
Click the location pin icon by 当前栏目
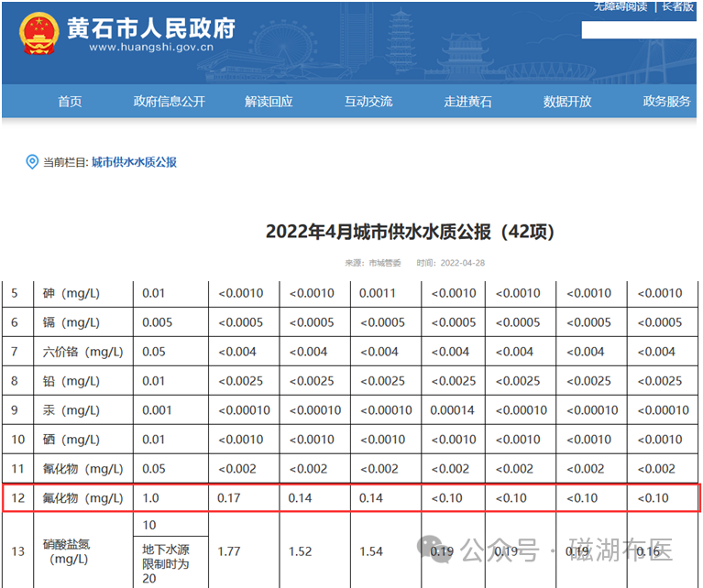coord(32,162)
